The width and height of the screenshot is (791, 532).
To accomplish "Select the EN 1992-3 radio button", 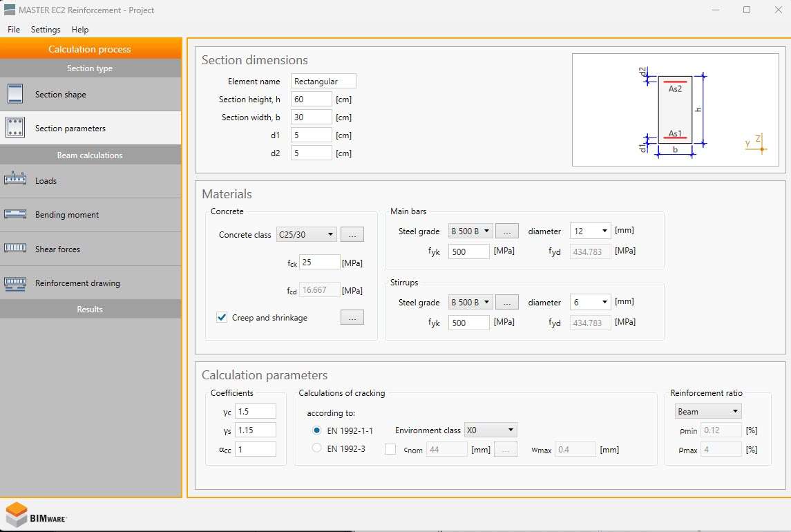I will [x=317, y=448].
